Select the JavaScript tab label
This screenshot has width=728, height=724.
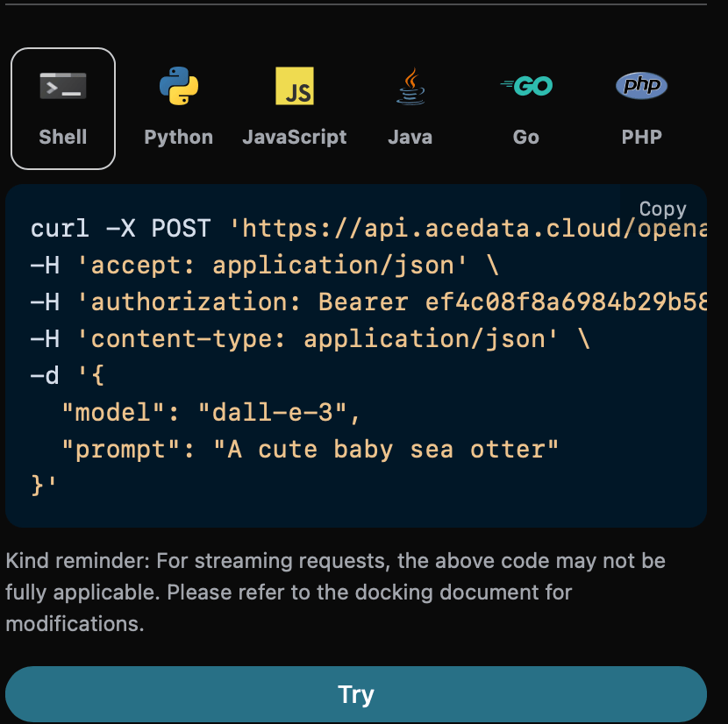click(295, 138)
